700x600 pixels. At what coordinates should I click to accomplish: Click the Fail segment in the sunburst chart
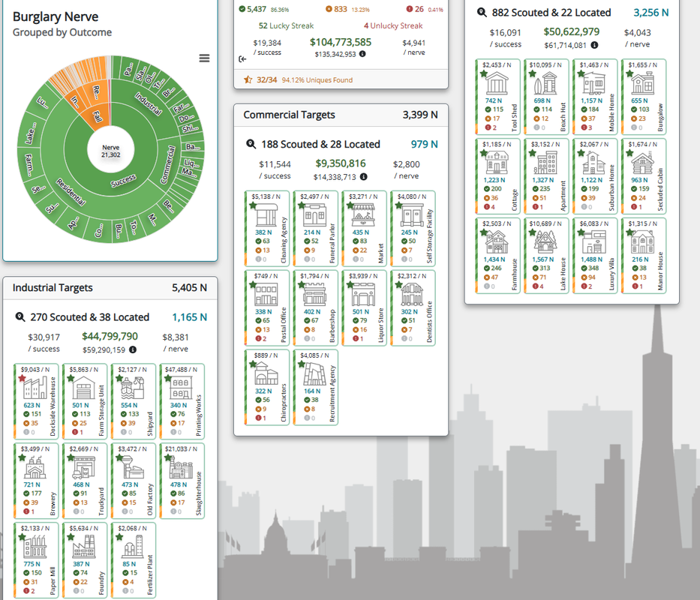click(x=98, y=118)
